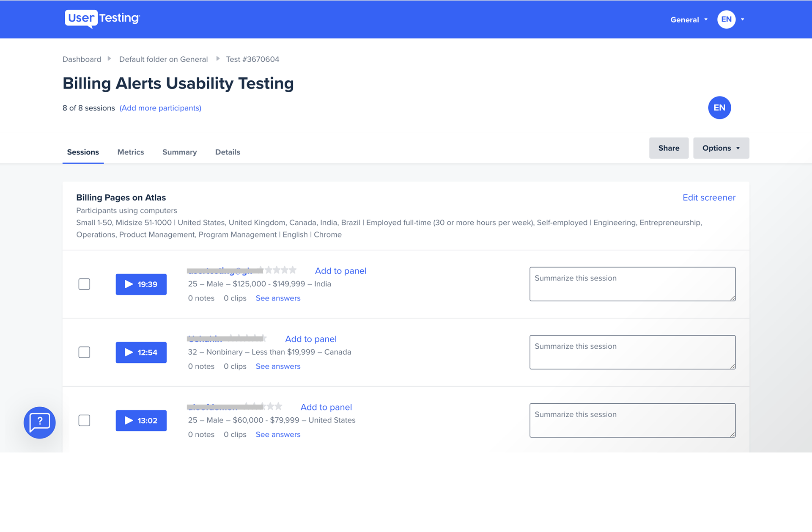Switch to the Details tab
The image size is (812, 532).
228,152
